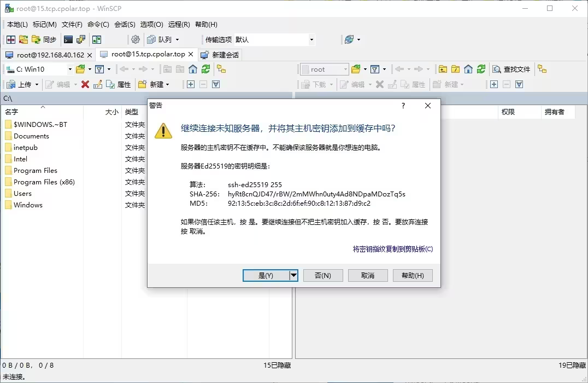Click remote find files (查找文件) button
The image size is (588, 383).
click(x=511, y=69)
